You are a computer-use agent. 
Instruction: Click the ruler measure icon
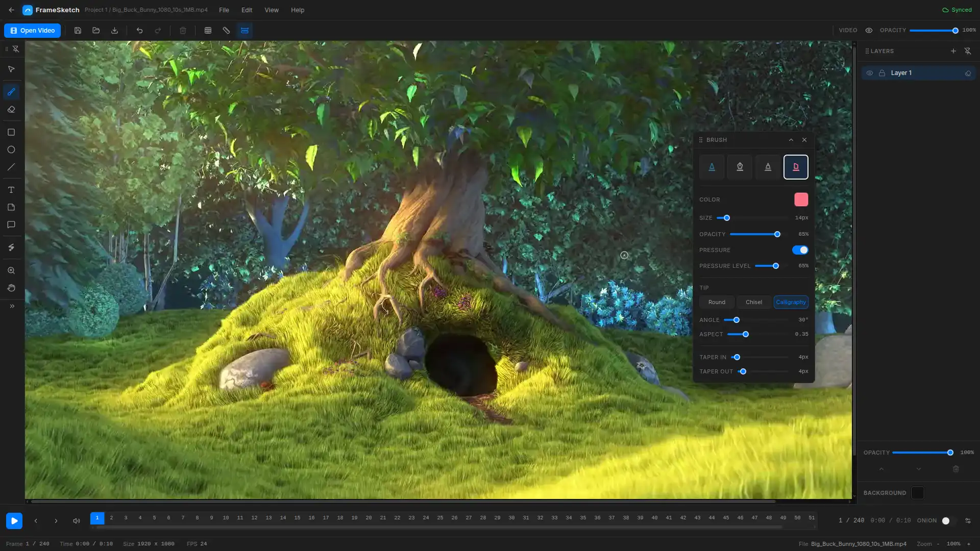[226, 31]
